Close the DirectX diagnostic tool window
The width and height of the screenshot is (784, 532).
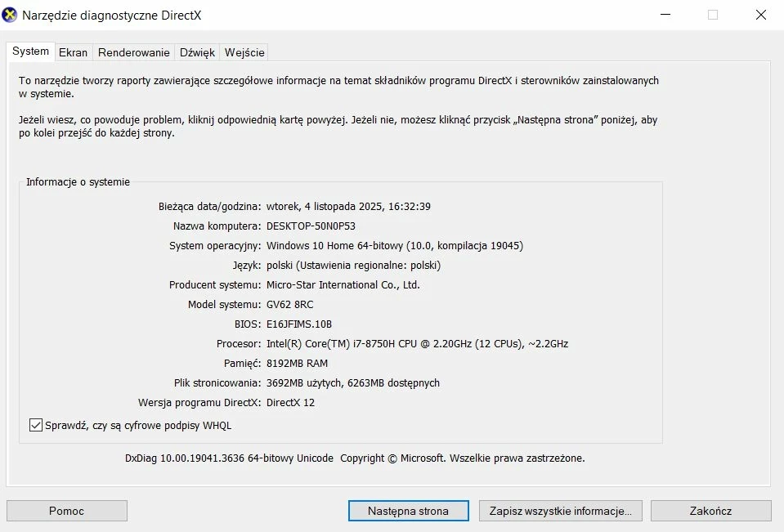coord(762,15)
